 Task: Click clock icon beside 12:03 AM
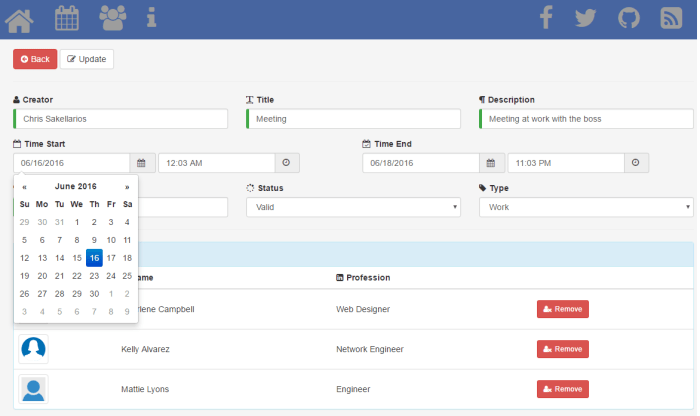tap(286, 163)
